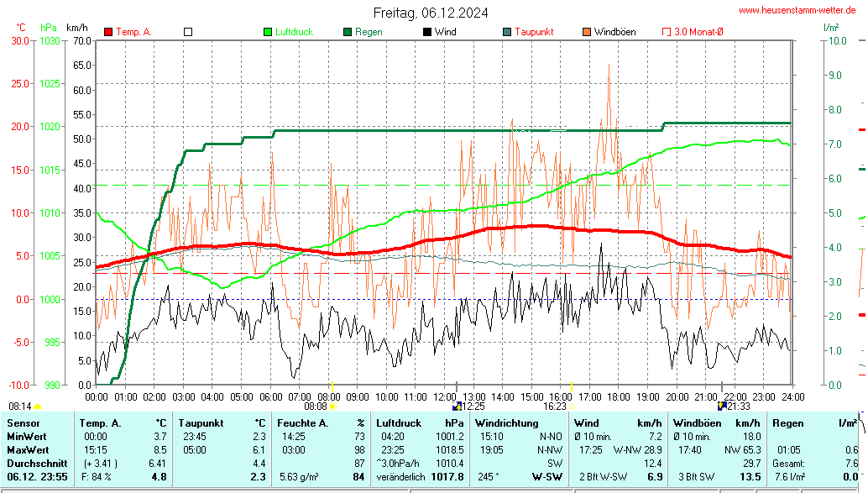This screenshot has width=868, height=493.
Task: Toggle the empty white legend box
Action: (188, 32)
